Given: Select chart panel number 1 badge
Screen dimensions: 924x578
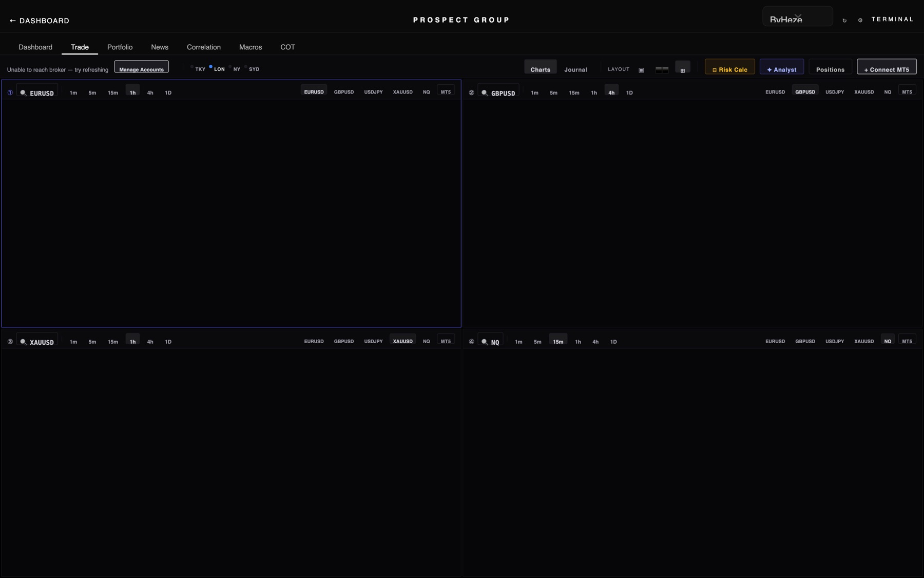Looking at the screenshot, I should (x=10, y=92).
